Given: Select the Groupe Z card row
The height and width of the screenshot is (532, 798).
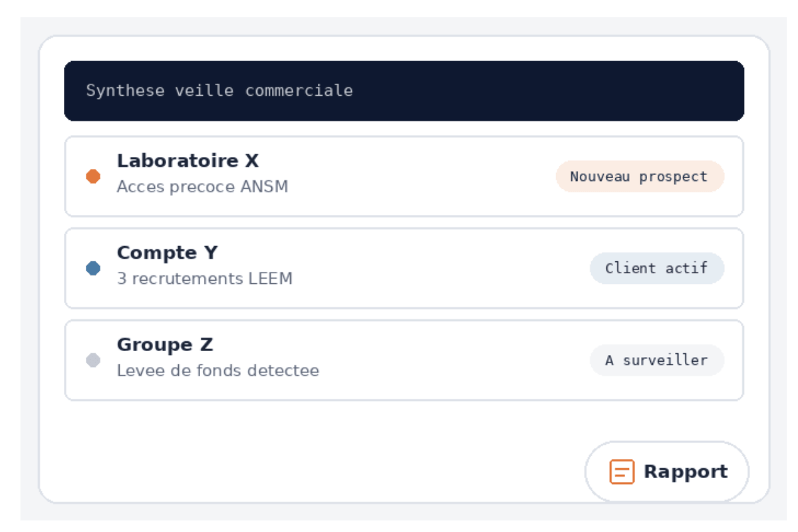Looking at the screenshot, I should pos(404,360).
